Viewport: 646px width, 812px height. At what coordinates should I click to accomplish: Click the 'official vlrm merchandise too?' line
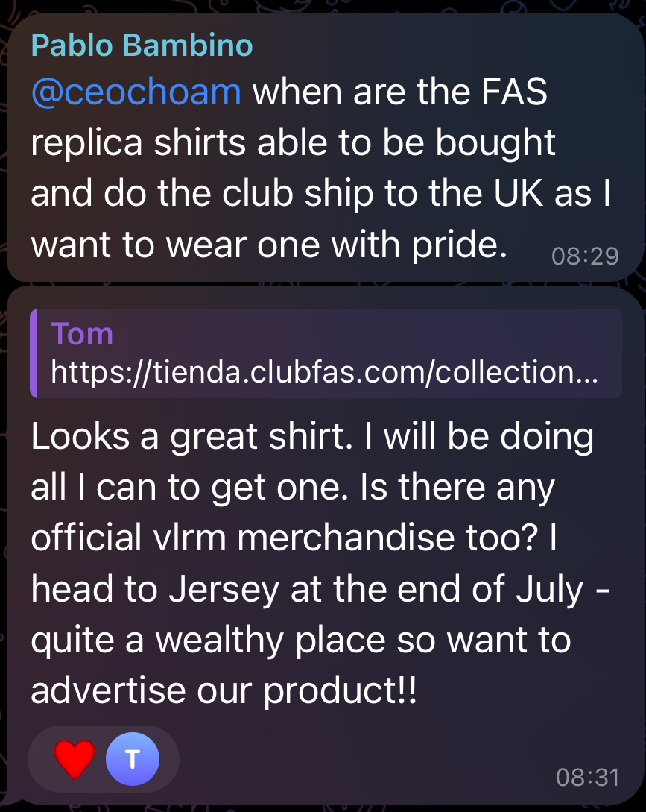pyautogui.click(x=294, y=538)
